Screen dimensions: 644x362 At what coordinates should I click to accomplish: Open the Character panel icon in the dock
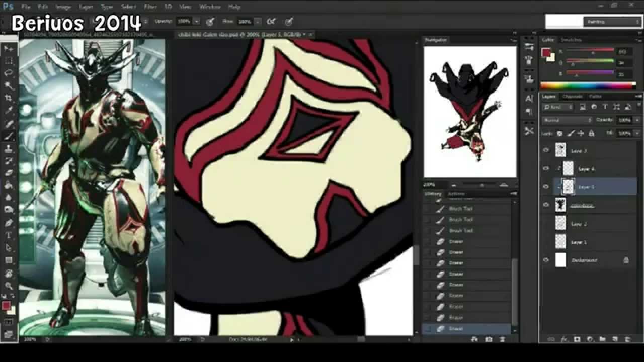(529, 99)
